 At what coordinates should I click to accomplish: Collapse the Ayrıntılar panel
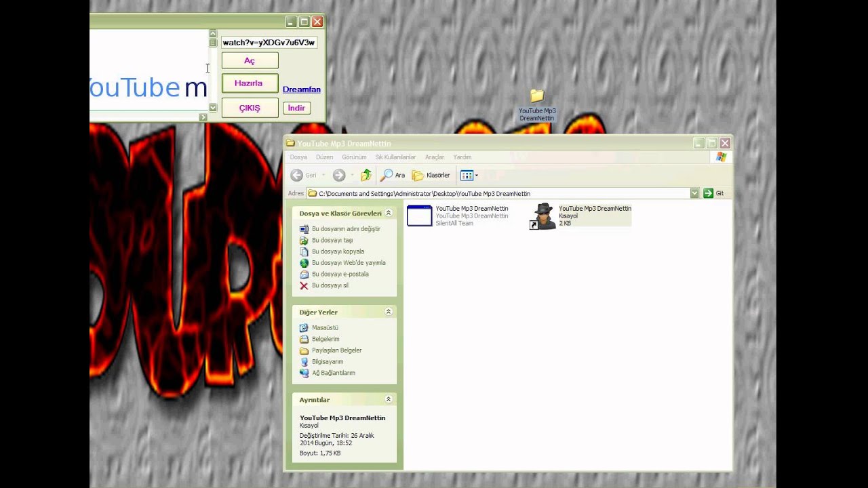pos(389,400)
